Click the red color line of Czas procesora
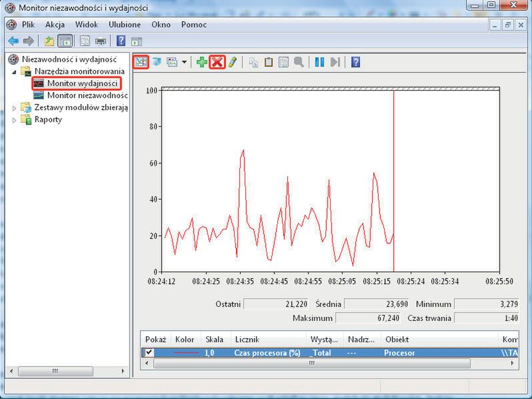Viewport: 532px width, 399px height. [186, 352]
